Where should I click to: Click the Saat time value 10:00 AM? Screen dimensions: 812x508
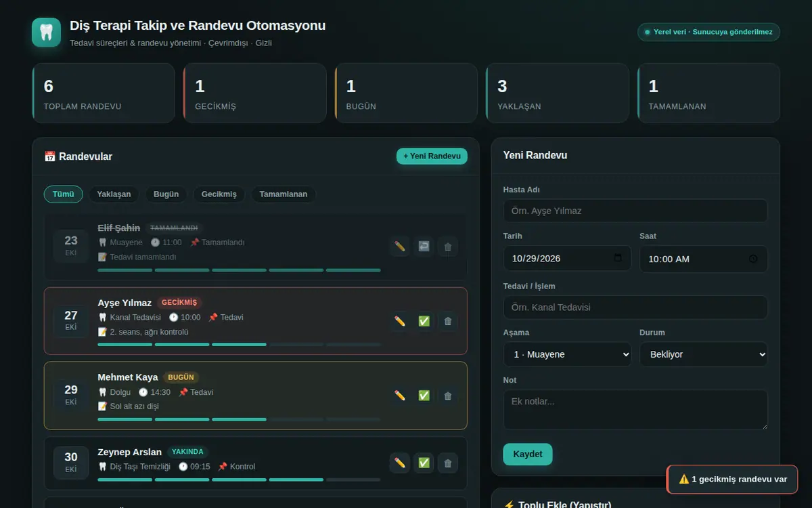669,259
